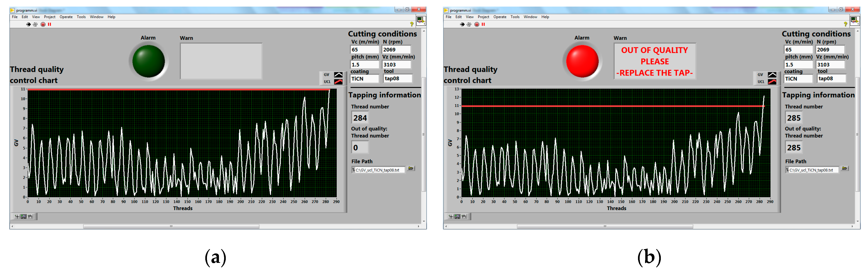Click UCL plot legend swatch, right window
This screenshot has height=273, width=868.
coord(772,81)
